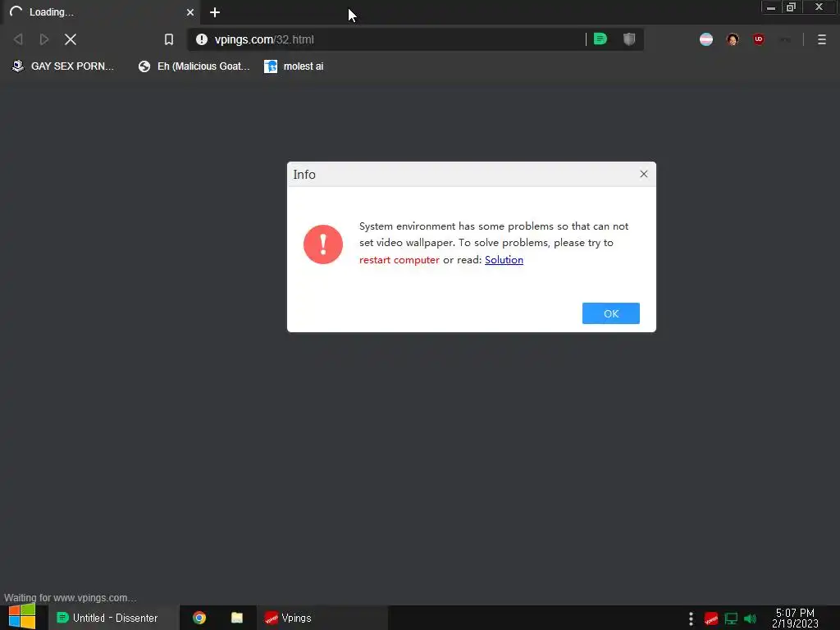The image size is (840, 630).
Task: Open the uBlock Origin extension icon
Action: pos(759,39)
